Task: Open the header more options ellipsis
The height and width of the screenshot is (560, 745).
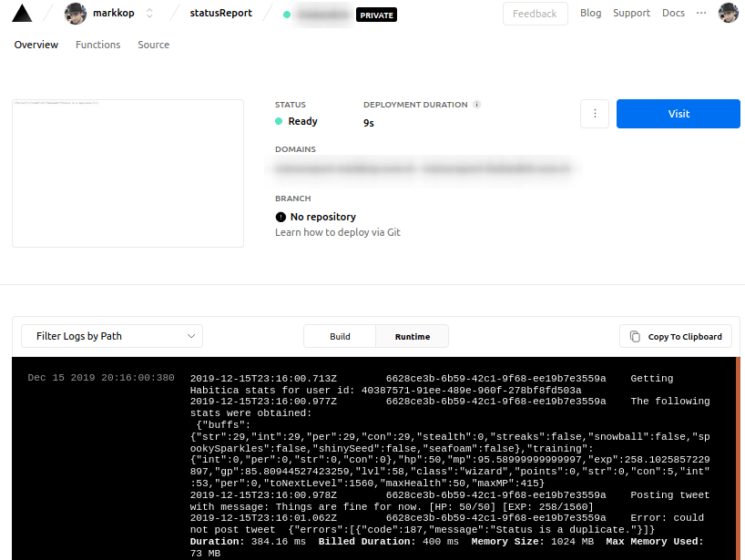Action: coord(701,14)
